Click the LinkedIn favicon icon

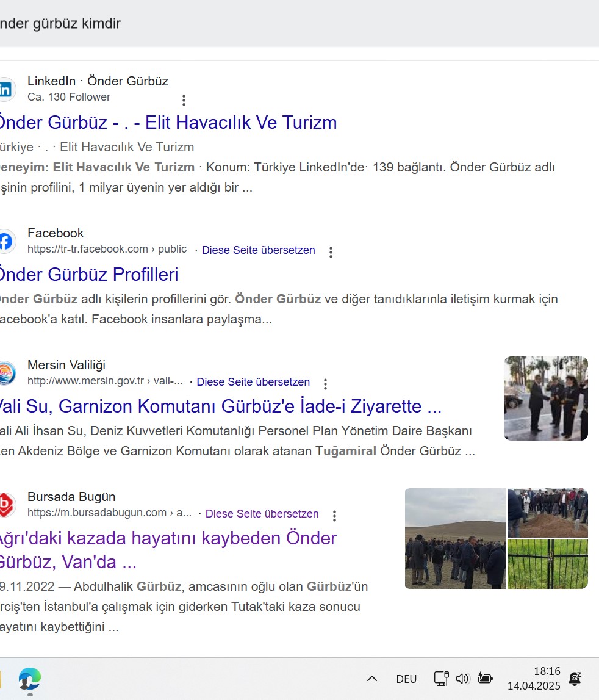6,89
